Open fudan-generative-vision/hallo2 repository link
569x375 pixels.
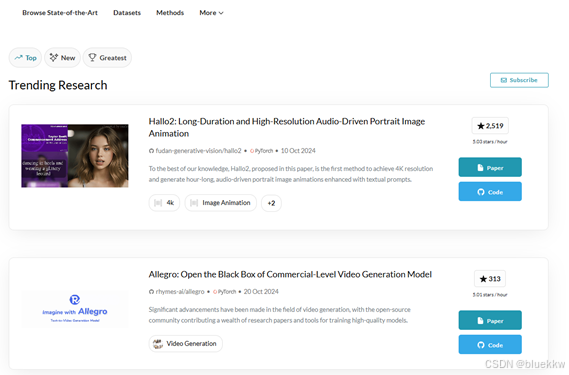[198, 151]
